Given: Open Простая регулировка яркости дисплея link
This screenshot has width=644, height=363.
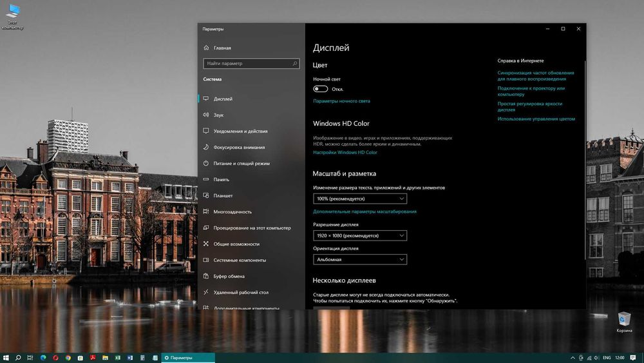Looking at the screenshot, I should [530, 107].
